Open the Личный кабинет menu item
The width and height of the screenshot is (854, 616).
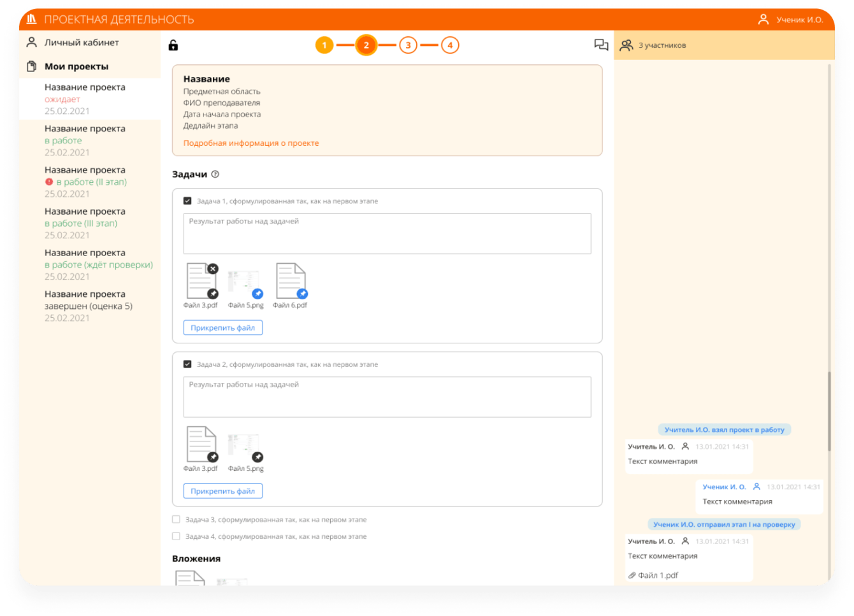(90, 43)
